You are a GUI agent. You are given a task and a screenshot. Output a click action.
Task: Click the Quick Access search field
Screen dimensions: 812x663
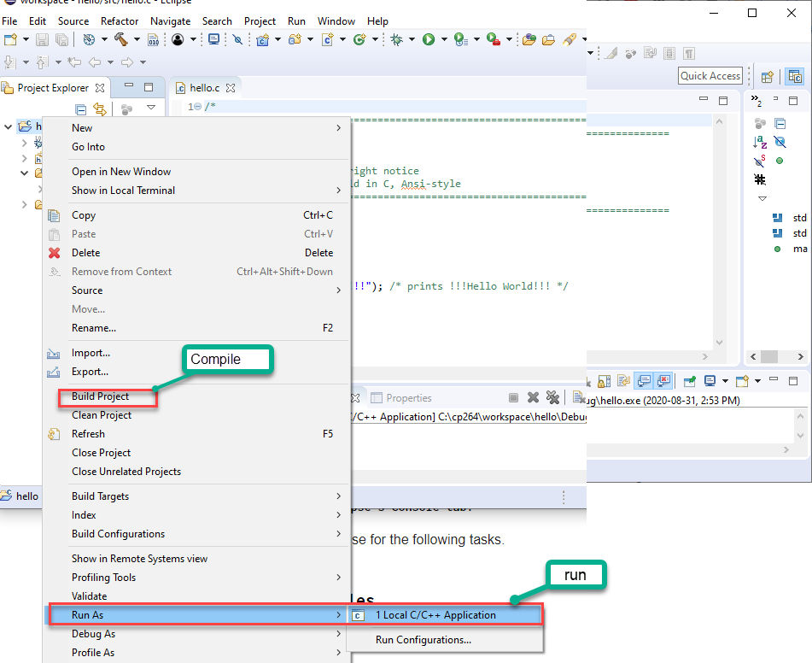[710, 76]
